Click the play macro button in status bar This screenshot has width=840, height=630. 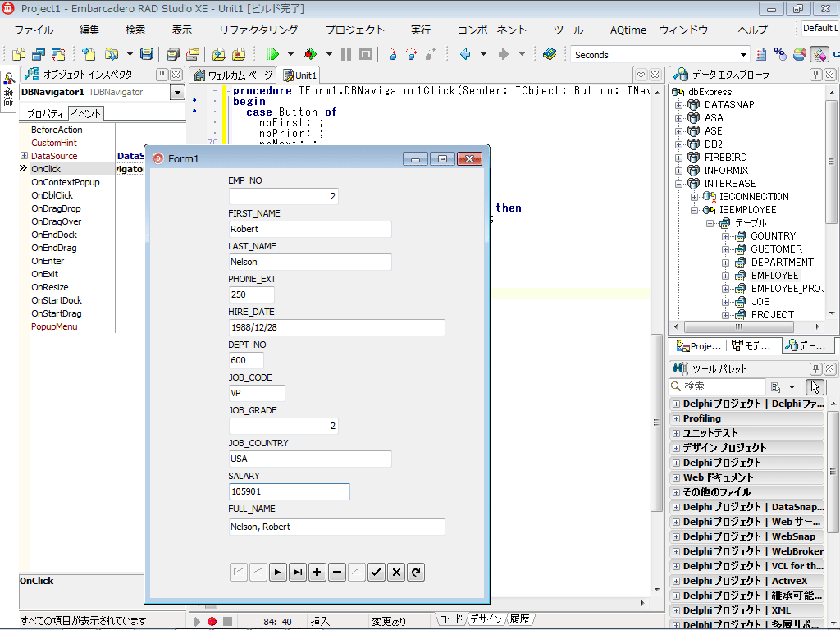point(197,622)
